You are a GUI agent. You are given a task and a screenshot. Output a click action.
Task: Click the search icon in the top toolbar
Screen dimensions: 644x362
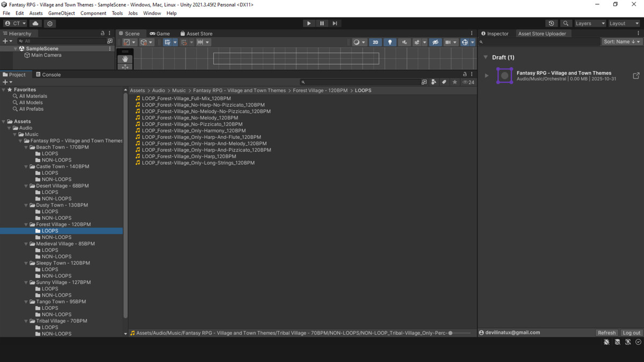coord(566,23)
